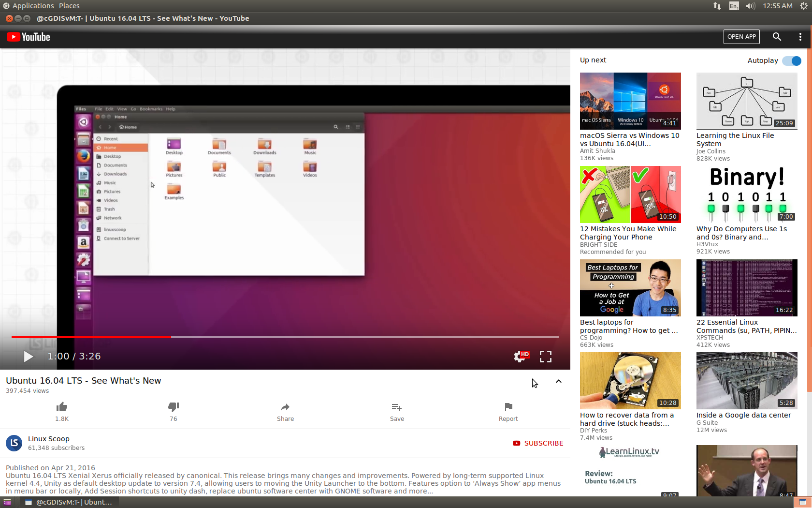This screenshot has height=508, width=812.
Task: Click title 'How to recover data from a hard drive'
Action: [627, 419]
